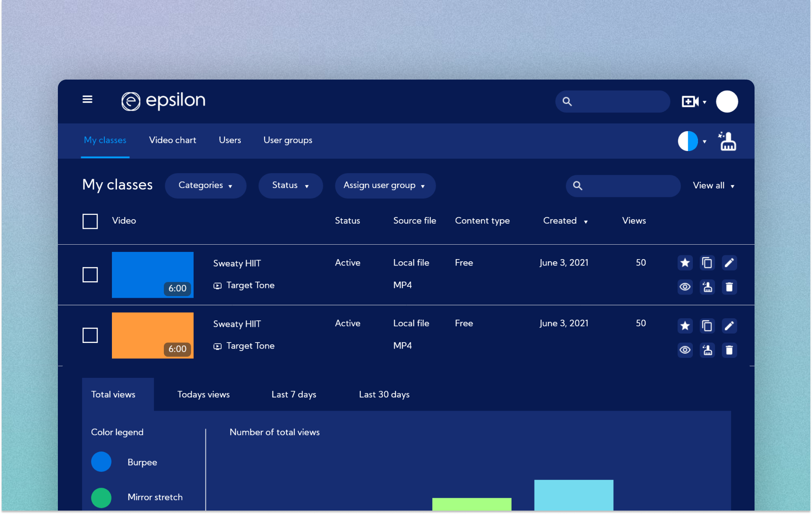The height and width of the screenshot is (514, 812).
Task: Click the add video camera icon
Action: coord(690,102)
